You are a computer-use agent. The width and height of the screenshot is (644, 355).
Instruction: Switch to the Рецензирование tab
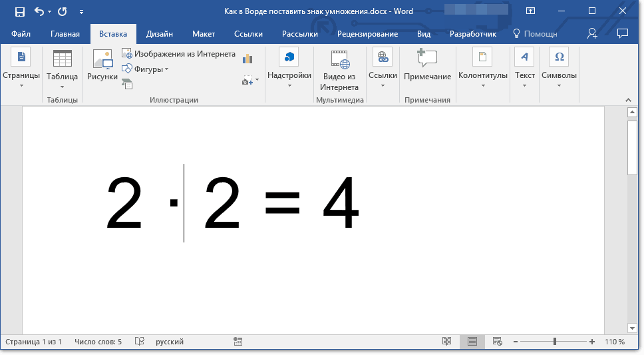pos(367,34)
